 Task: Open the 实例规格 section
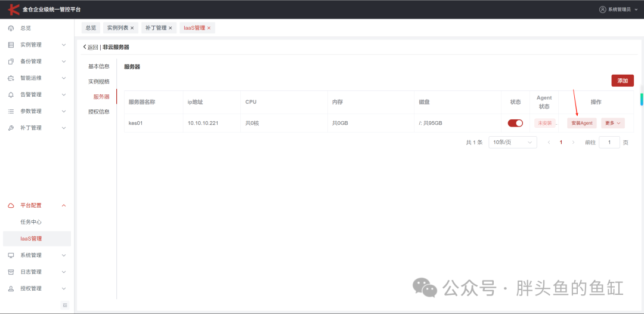99,81
